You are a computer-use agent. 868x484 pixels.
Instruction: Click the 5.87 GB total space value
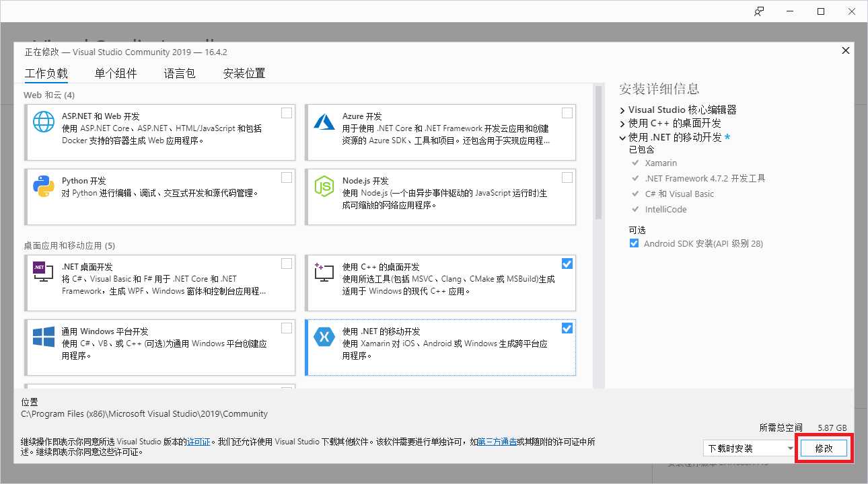tap(832, 427)
